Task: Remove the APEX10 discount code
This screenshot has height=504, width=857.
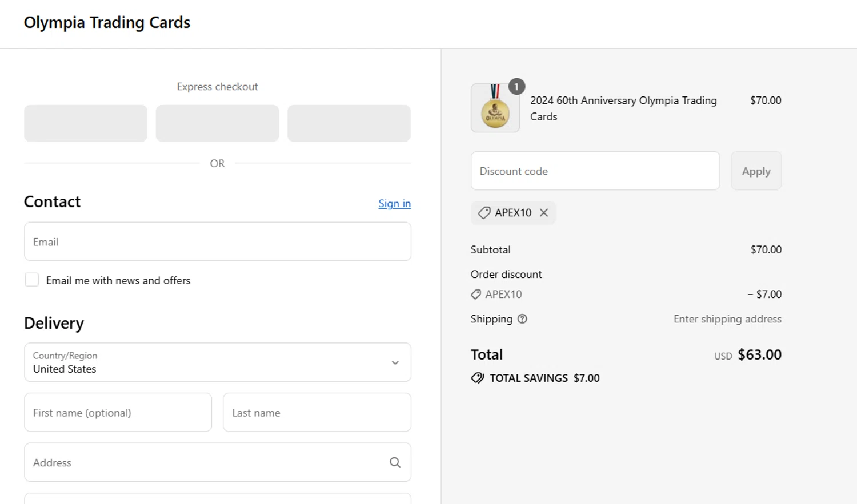Action: pos(544,212)
